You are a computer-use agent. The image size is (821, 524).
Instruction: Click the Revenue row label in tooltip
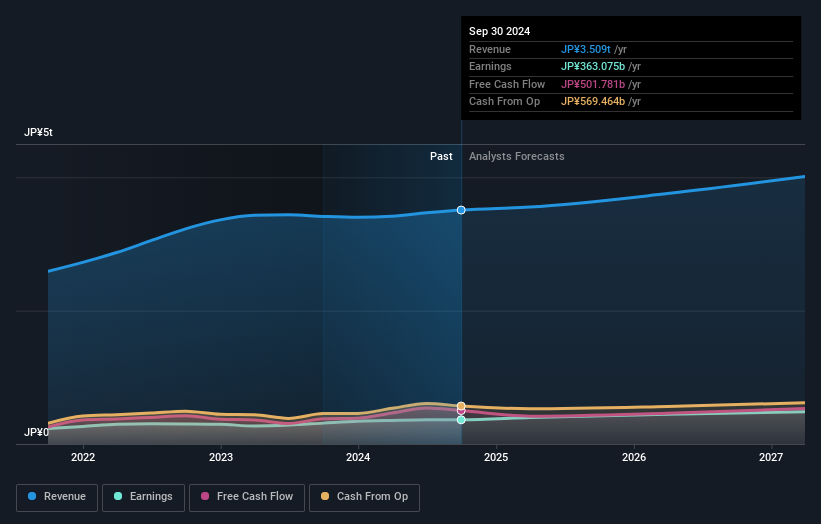tap(490, 49)
